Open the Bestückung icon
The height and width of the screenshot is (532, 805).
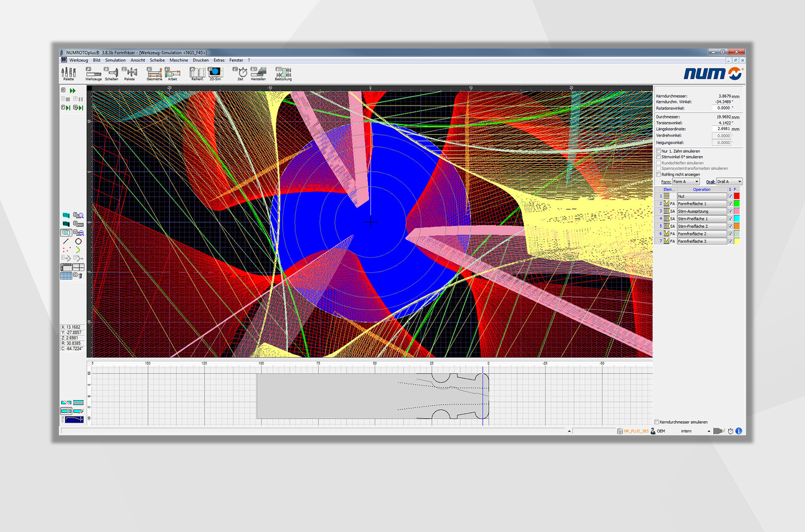tap(283, 73)
